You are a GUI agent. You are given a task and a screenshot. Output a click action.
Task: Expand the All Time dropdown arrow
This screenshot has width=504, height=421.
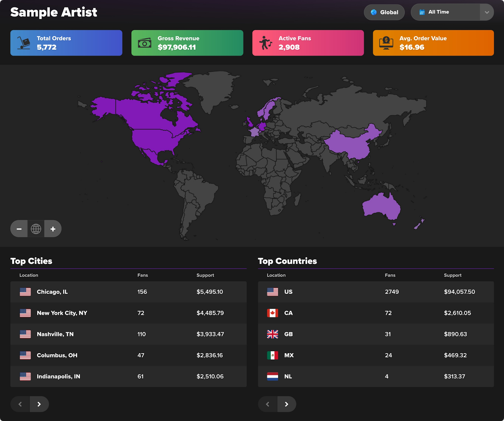click(487, 12)
